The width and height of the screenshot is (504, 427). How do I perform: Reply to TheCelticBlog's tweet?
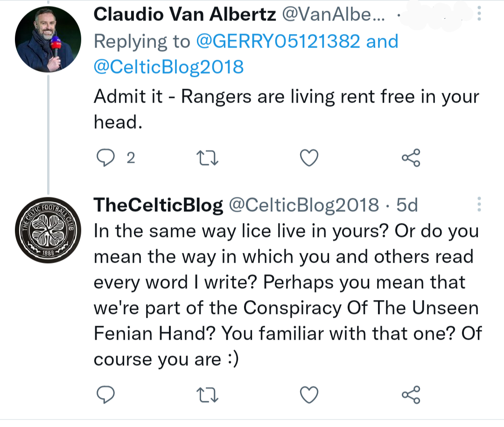click(106, 394)
